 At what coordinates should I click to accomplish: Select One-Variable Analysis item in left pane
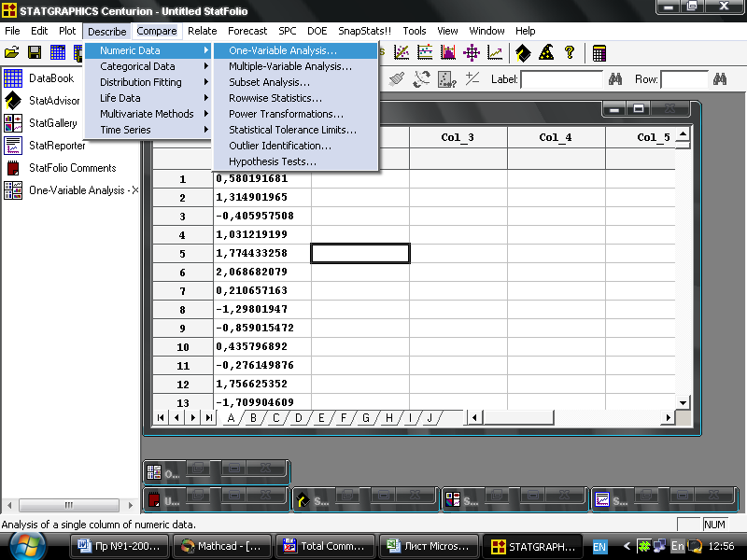click(x=72, y=190)
